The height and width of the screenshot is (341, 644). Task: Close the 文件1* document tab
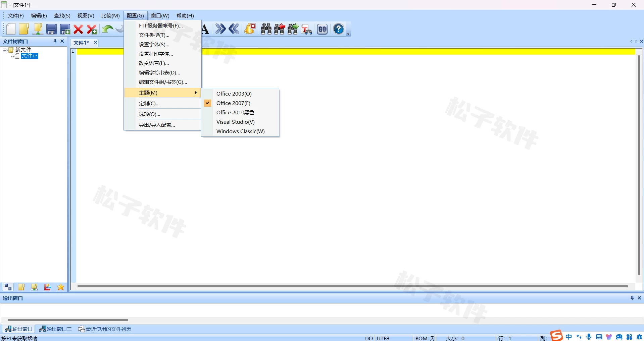click(95, 42)
